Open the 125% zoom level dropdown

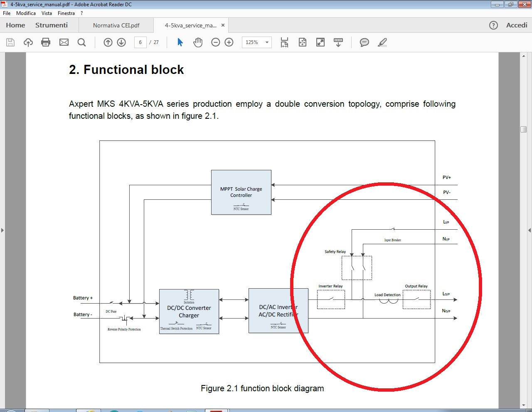(x=257, y=42)
